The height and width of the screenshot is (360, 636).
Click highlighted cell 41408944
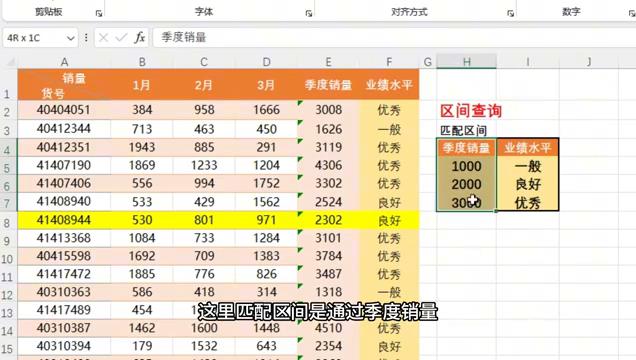64,220
